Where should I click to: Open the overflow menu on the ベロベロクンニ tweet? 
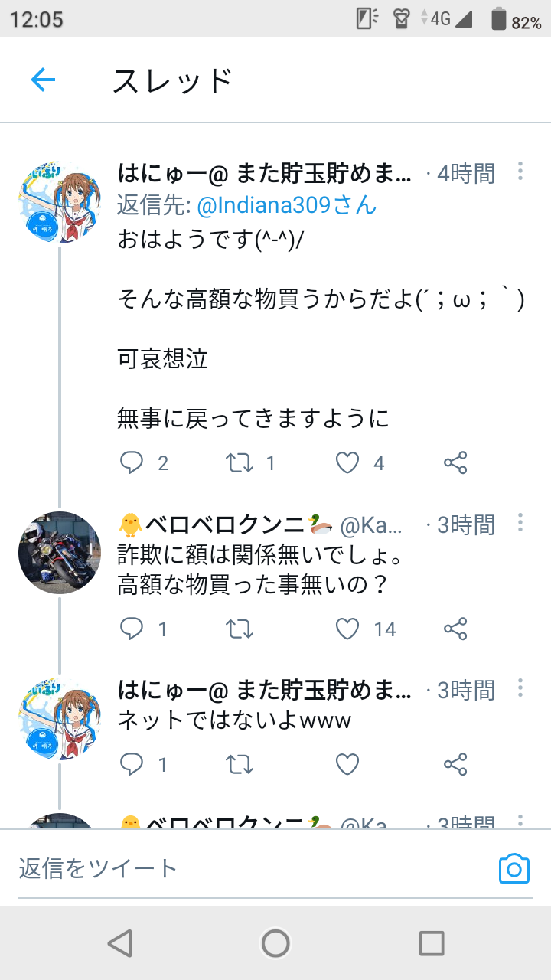(x=520, y=523)
